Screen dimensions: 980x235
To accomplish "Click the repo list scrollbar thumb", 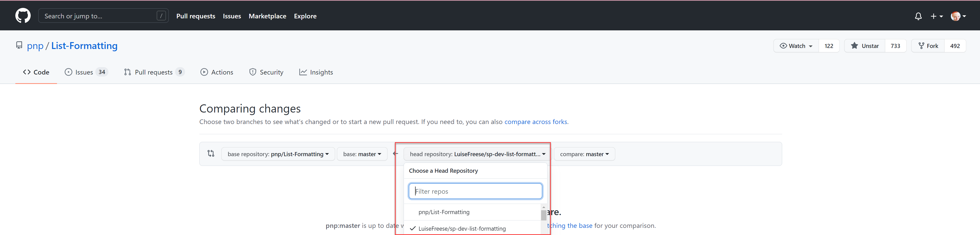I will click(x=544, y=215).
